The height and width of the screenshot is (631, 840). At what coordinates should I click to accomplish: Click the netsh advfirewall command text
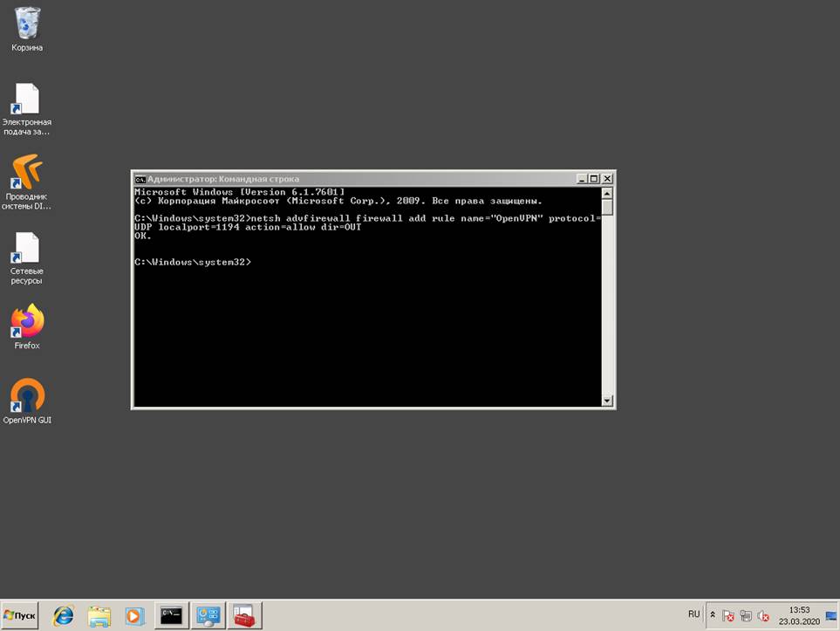point(367,223)
